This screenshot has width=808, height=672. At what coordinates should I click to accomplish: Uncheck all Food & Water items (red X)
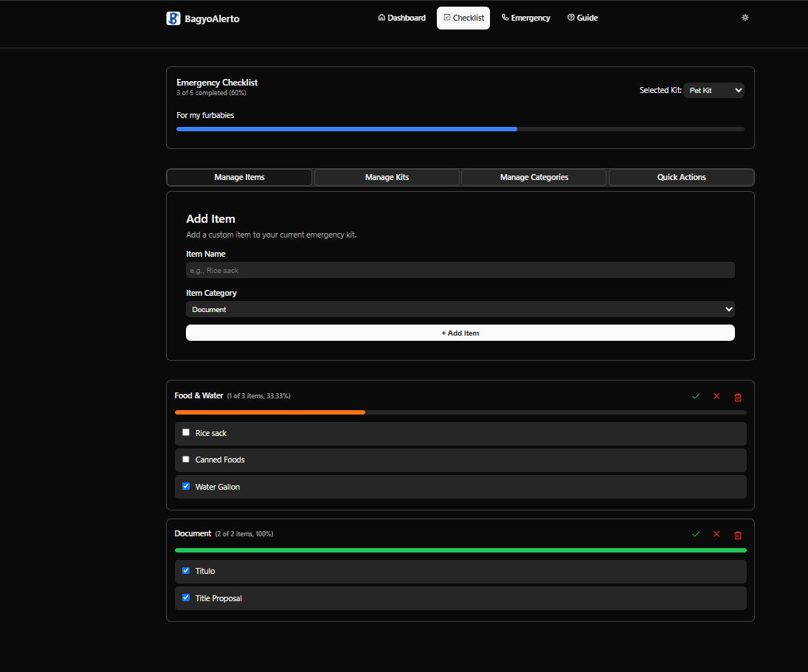click(717, 396)
